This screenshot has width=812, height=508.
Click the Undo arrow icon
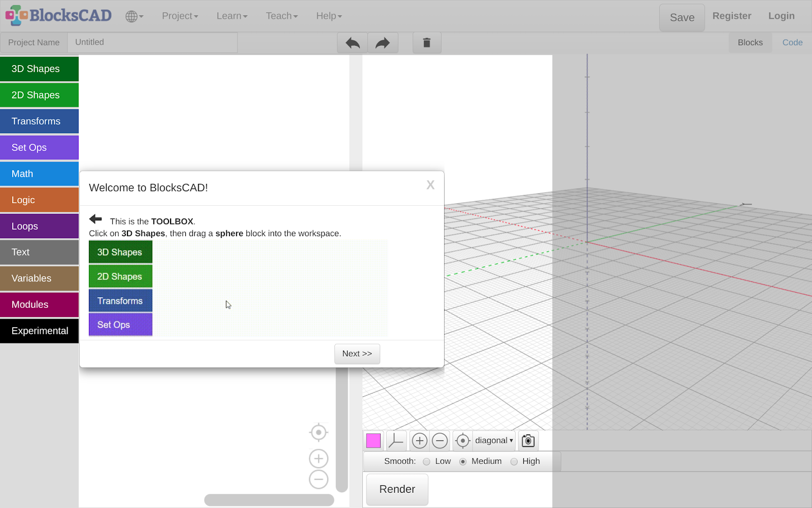coord(353,43)
